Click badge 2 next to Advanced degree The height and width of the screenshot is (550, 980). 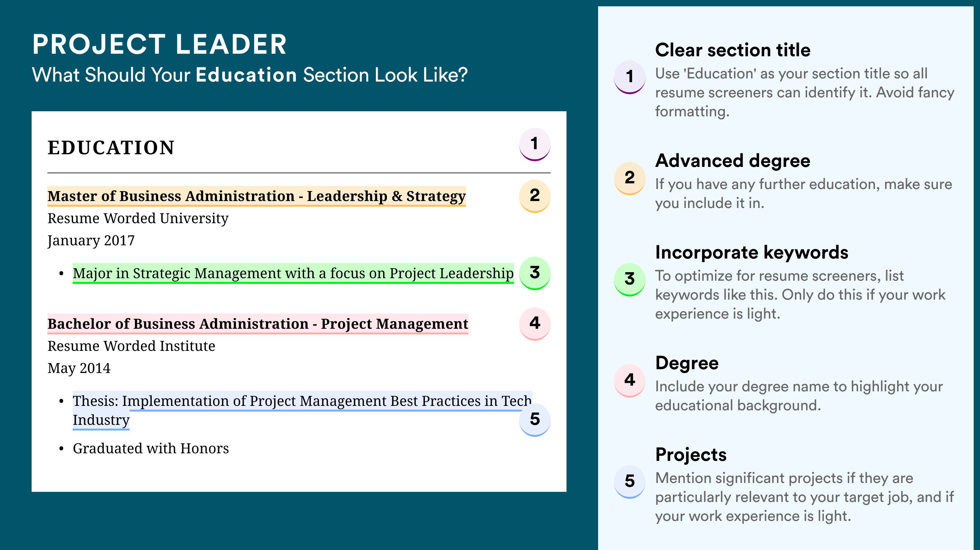click(x=630, y=178)
